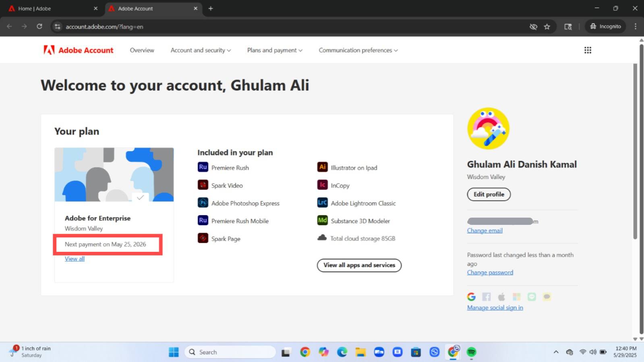
Task: Click the cloud storage icon
Action: coord(322,238)
